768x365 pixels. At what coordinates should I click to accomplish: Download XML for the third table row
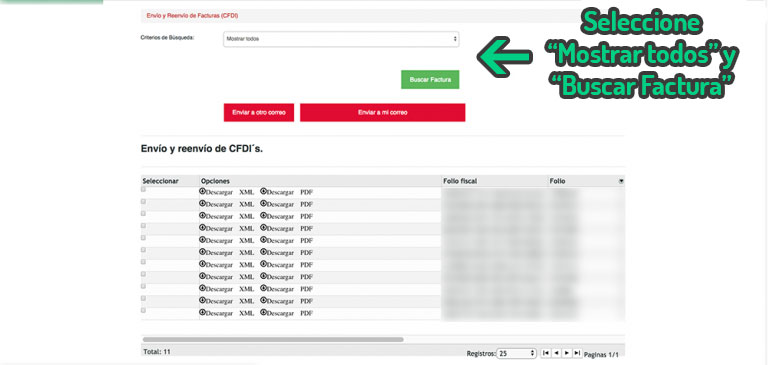(227, 216)
